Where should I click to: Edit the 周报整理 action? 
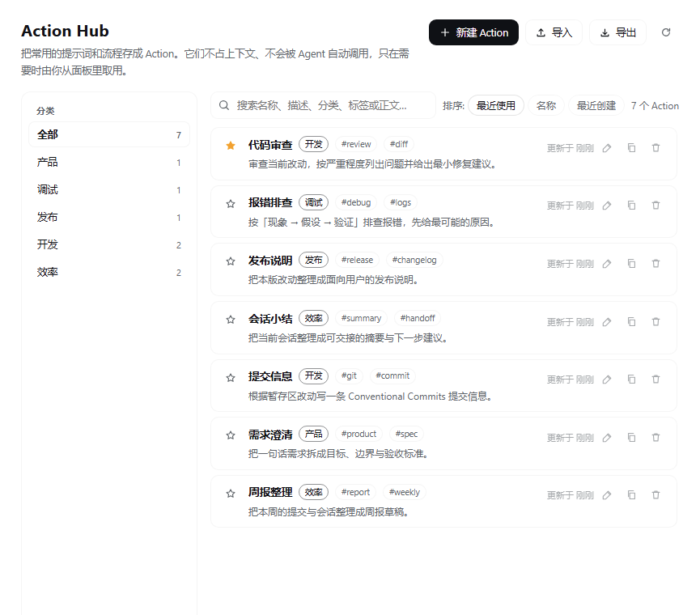pos(607,495)
